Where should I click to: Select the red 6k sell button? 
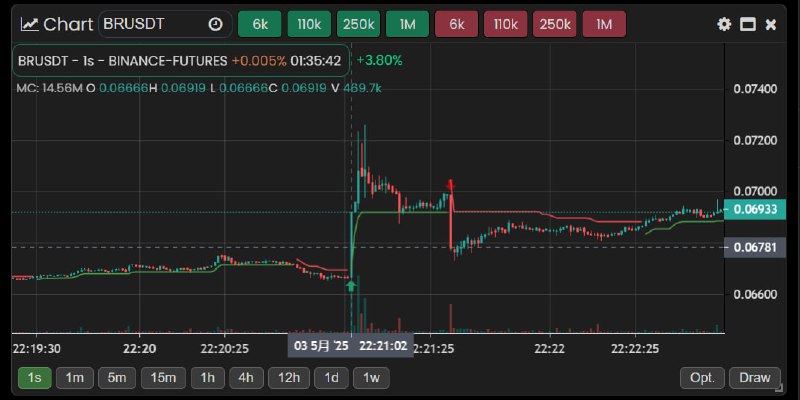(457, 24)
